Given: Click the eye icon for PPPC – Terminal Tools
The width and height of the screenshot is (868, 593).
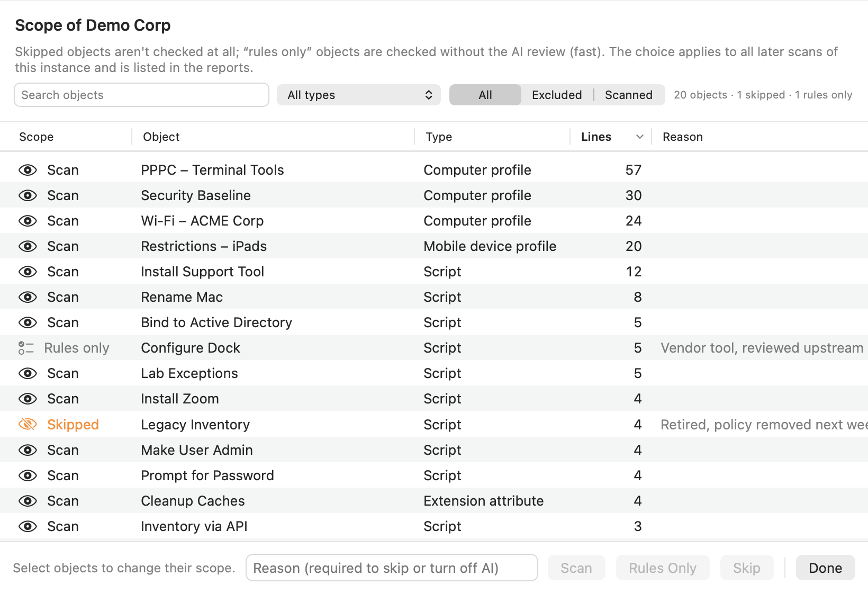Looking at the screenshot, I should 28,170.
